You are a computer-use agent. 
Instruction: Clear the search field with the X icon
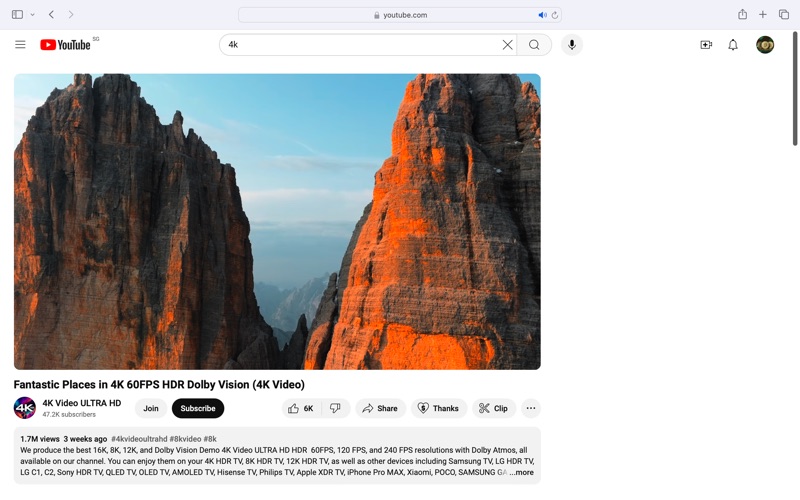[507, 45]
